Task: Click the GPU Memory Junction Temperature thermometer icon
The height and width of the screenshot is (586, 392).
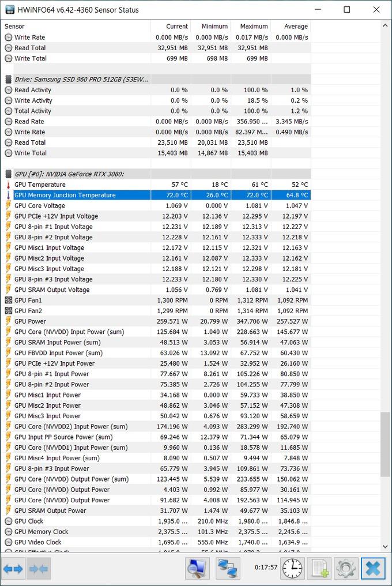Action: [8, 195]
